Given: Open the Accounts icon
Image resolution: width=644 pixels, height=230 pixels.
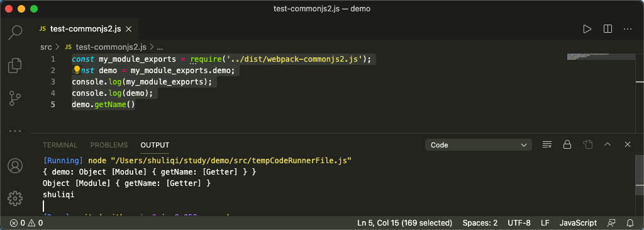Looking at the screenshot, I should (x=15, y=165).
